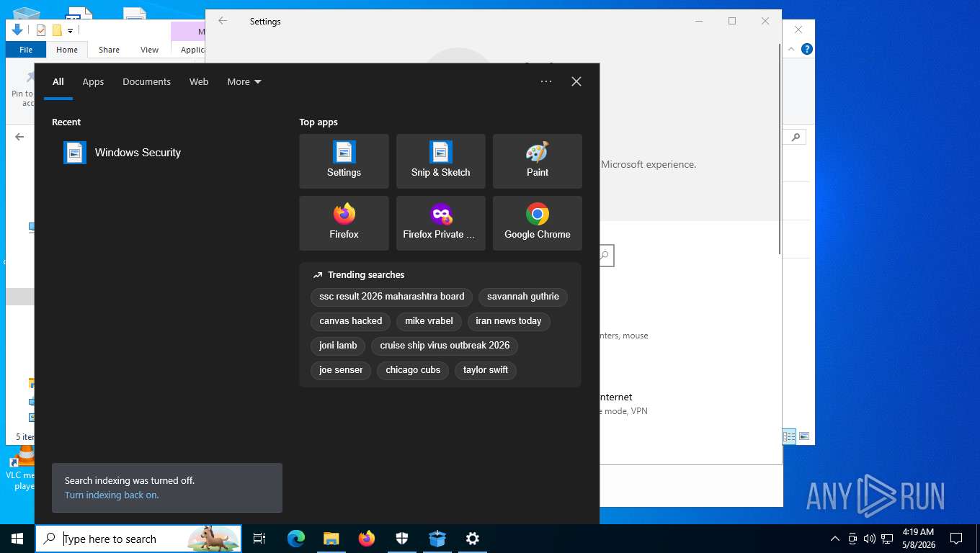
Task: Click the taskbar search input box
Action: pos(138,539)
